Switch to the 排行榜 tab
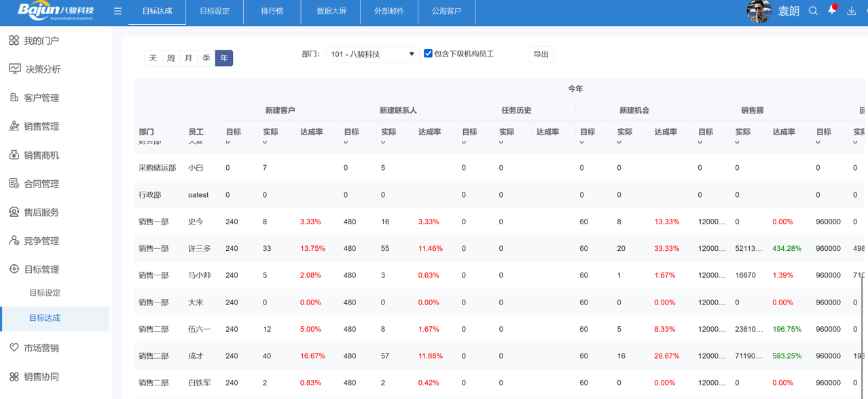Image resolution: width=868 pixels, height=399 pixels. click(271, 12)
